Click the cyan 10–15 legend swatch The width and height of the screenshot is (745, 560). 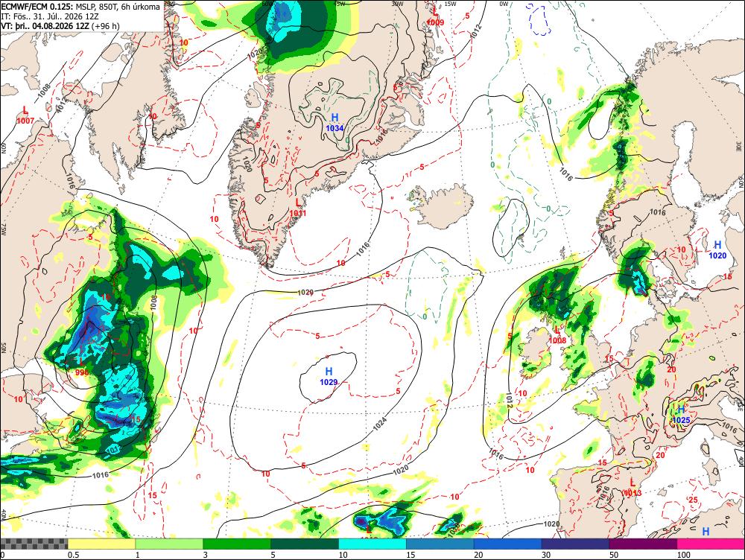click(372, 544)
